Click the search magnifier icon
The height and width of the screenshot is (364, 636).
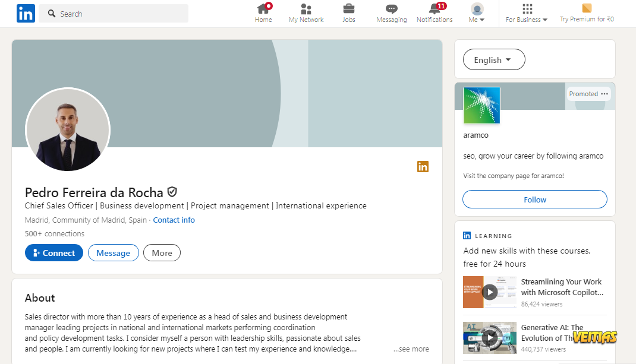click(52, 14)
